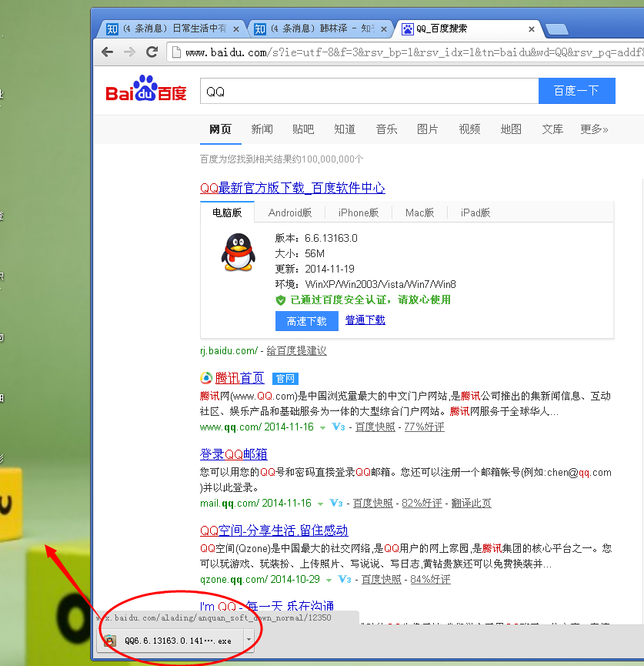Viewport: 644px width, 666px height.
Task: Go forward with the browser forward arrow
Action: 129,52
